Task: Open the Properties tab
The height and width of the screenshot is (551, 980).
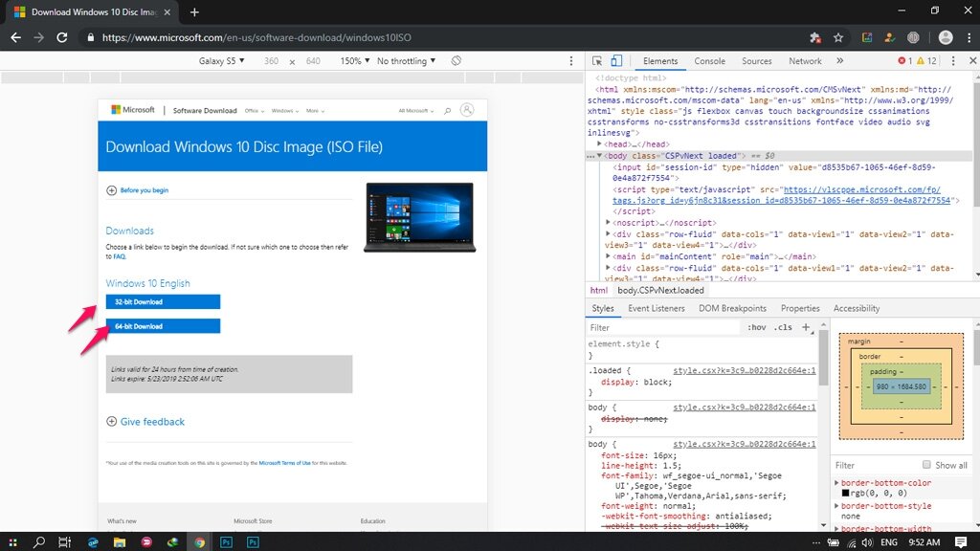Action: 800,308
